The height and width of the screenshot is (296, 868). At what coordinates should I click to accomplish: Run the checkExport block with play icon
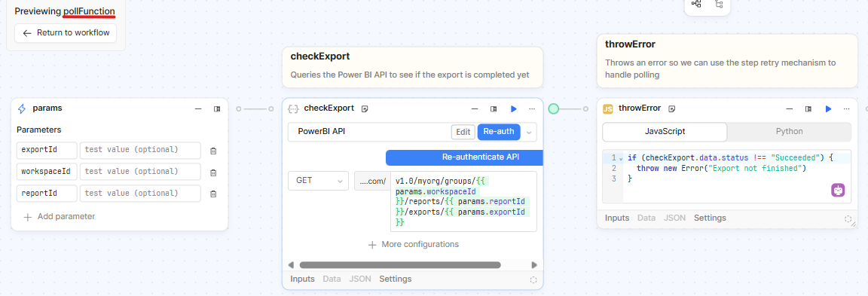pyautogui.click(x=514, y=109)
